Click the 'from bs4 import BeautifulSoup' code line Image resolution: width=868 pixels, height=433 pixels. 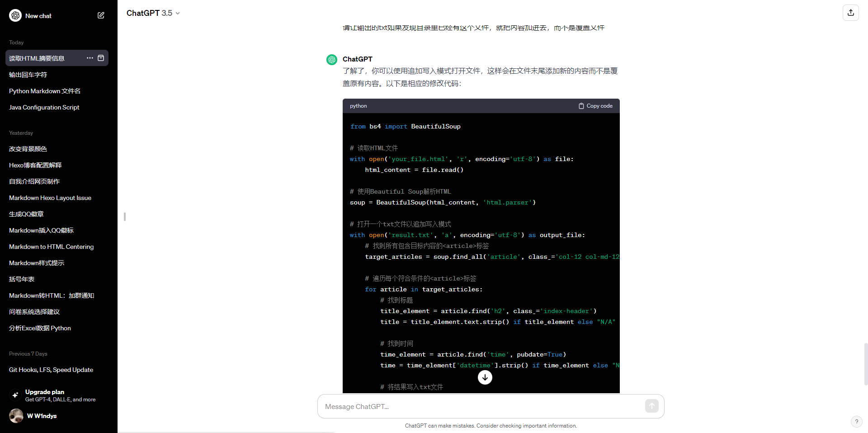coord(405,126)
